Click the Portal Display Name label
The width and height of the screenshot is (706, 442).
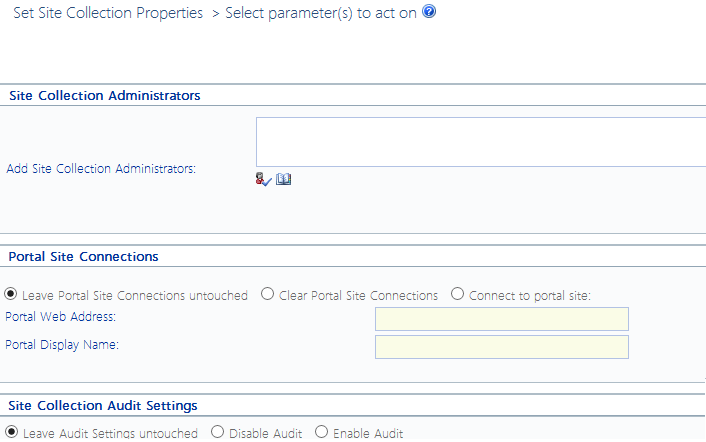[62, 345]
